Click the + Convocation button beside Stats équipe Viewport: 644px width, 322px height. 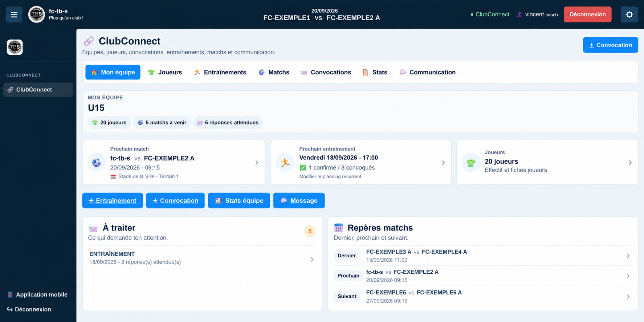point(175,201)
